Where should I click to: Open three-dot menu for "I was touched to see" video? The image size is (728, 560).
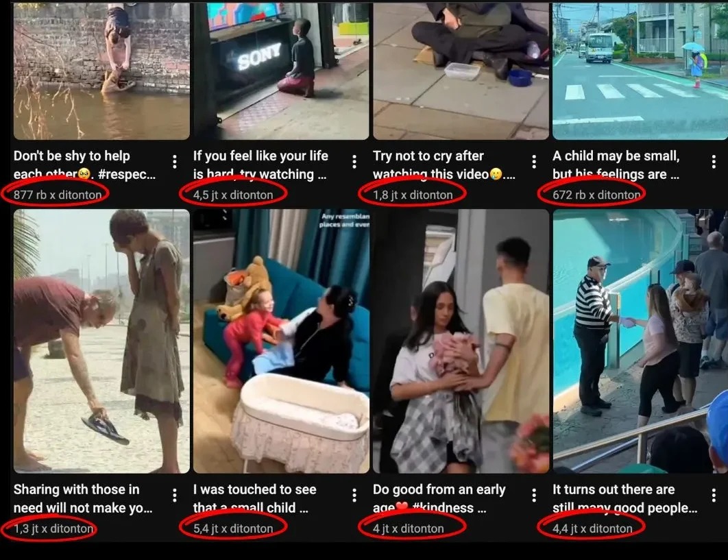[354, 496]
